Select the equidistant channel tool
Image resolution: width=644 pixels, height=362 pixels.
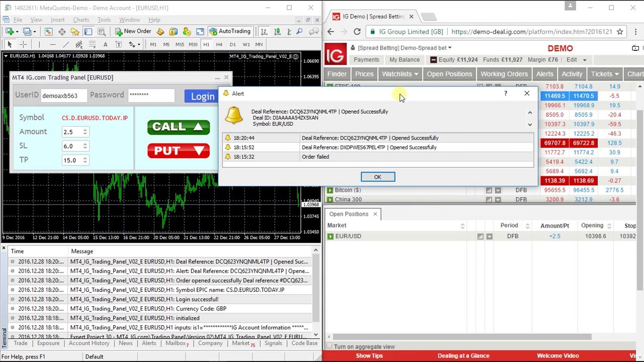pos(79,44)
